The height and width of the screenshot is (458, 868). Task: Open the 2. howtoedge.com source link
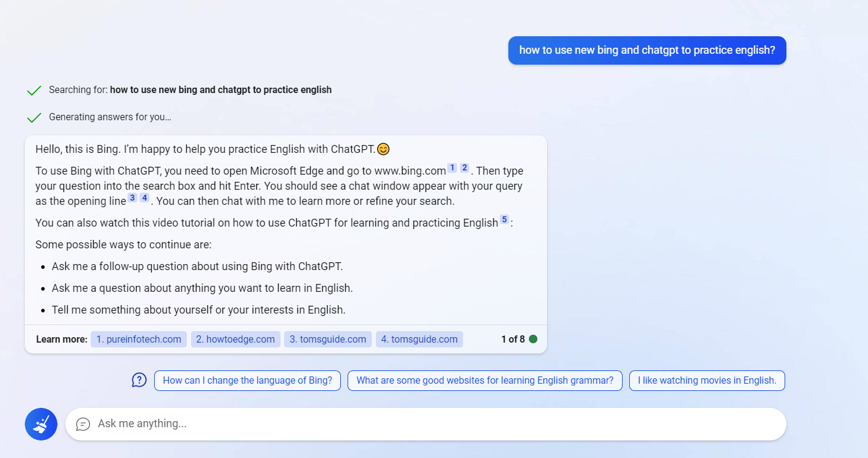tap(236, 339)
